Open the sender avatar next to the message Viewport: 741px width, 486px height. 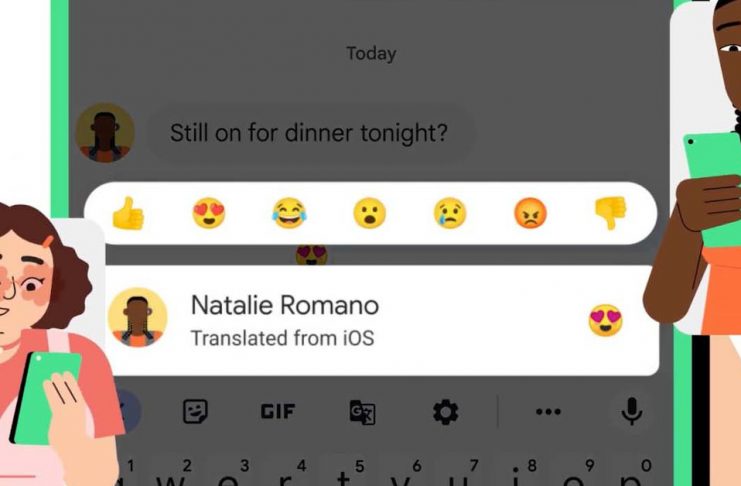tap(105, 133)
